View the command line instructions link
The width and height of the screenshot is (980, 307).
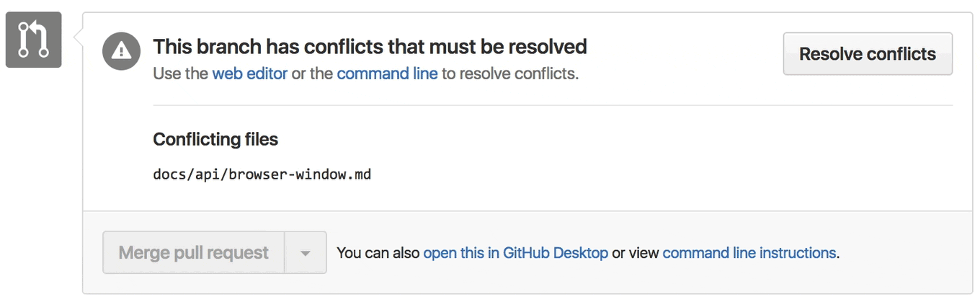[x=749, y=253]
